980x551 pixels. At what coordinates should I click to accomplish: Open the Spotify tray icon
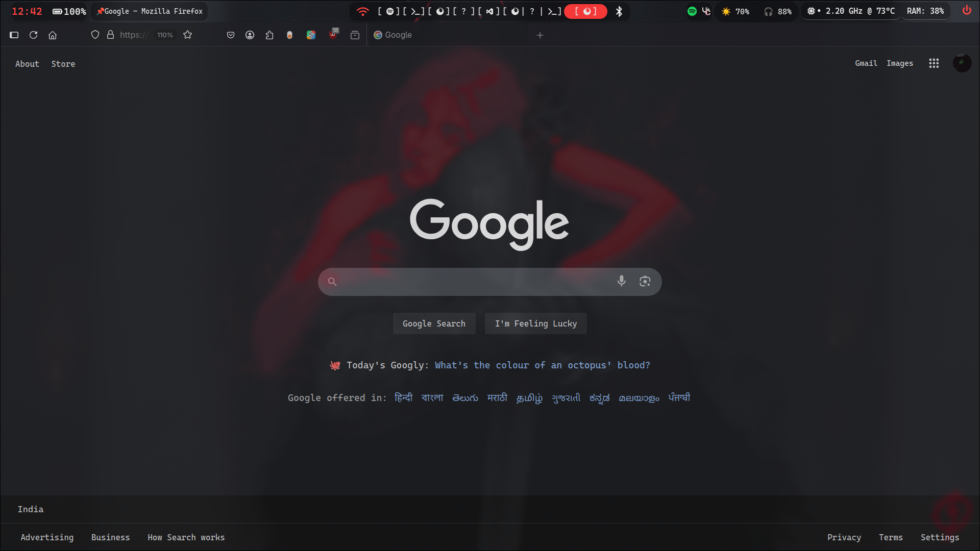[692, 11]
